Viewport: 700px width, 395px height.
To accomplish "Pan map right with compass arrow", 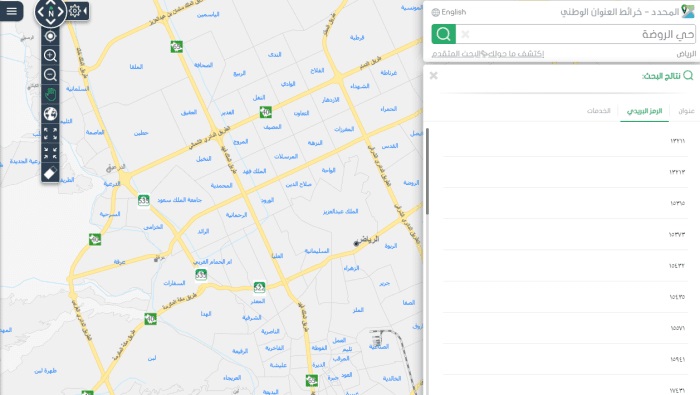I will 61,12.
